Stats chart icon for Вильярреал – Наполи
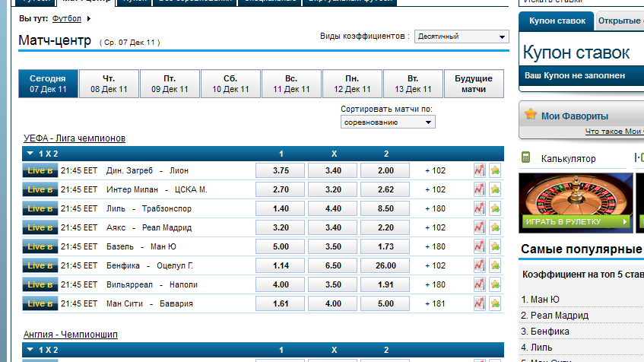The width and height of the screenshot is (644, 362). pyautogui.click(x=479, y=284)
